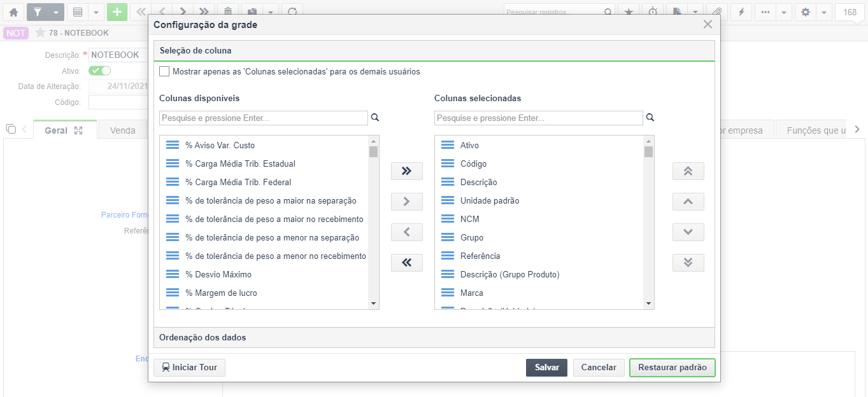
Task: Move column down one position
Action: 688,232
